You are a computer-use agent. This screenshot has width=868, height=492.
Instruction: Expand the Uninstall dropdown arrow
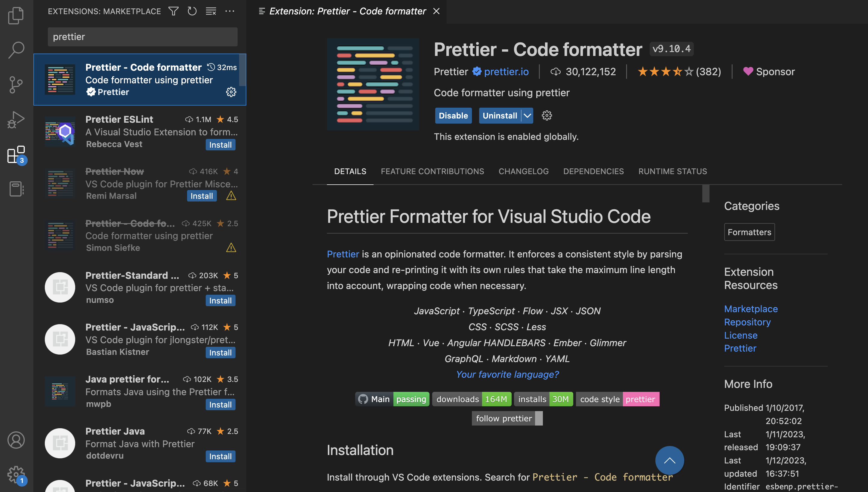tap(528, 115)
